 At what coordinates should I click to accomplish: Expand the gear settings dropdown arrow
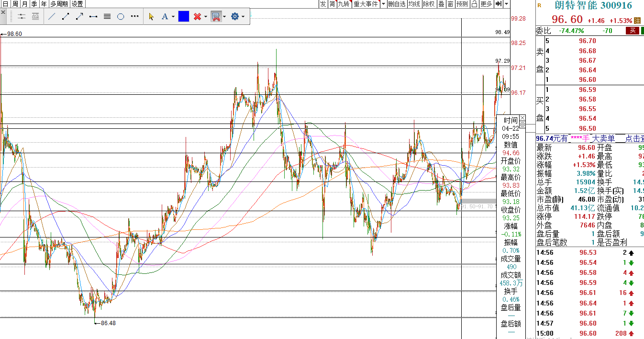point(243,17)
